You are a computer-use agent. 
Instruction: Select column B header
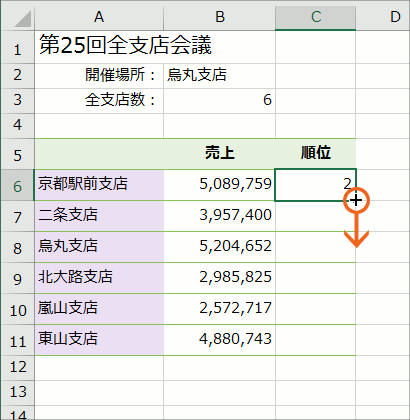(x=220, y=16)
